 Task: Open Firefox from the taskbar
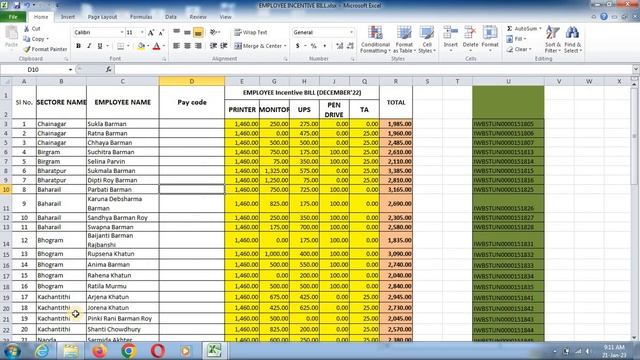(x=99, y=351)
